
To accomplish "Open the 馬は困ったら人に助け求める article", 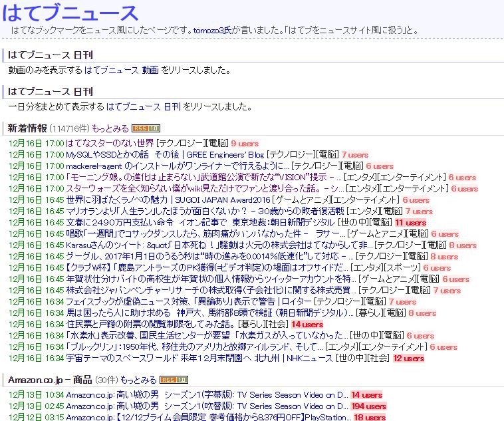I will [209, 313].
